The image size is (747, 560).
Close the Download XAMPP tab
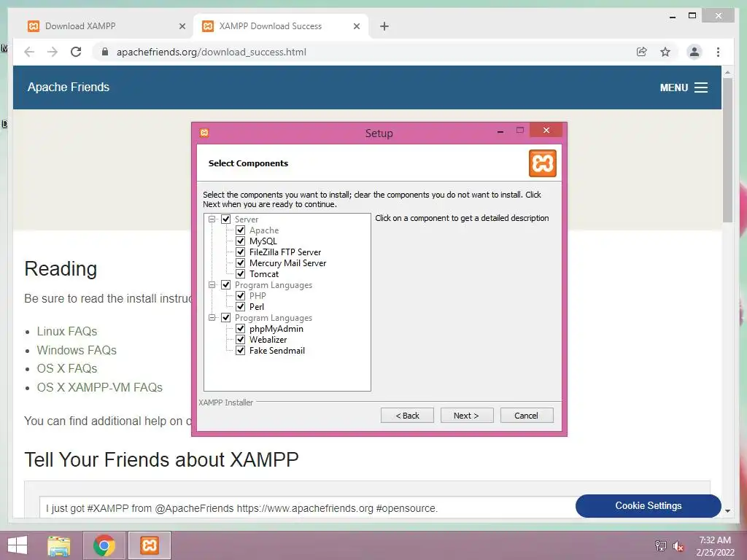point(182,26)
